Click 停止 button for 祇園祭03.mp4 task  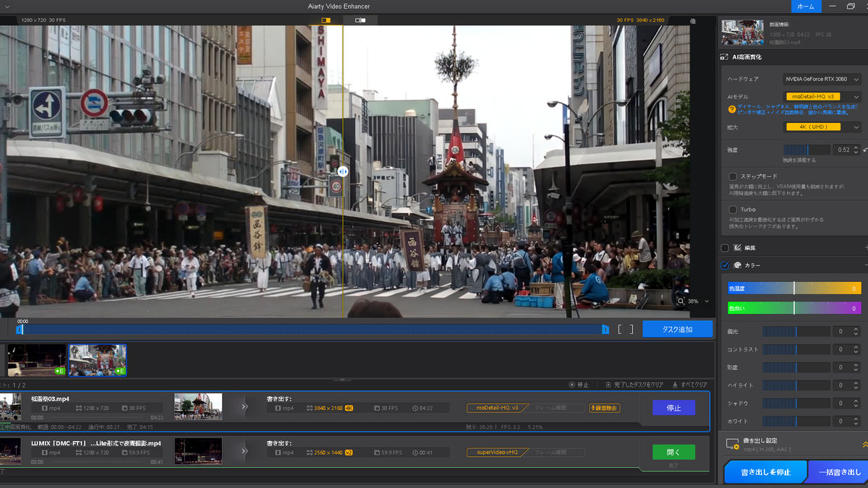673,408
